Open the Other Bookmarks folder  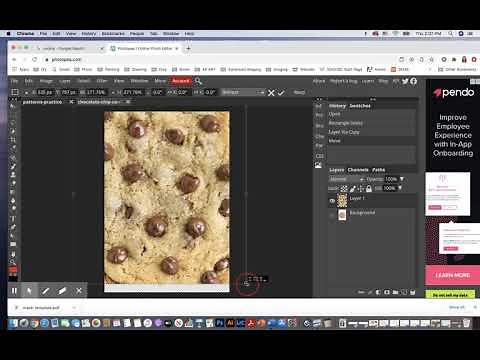[x=457, y=69]
